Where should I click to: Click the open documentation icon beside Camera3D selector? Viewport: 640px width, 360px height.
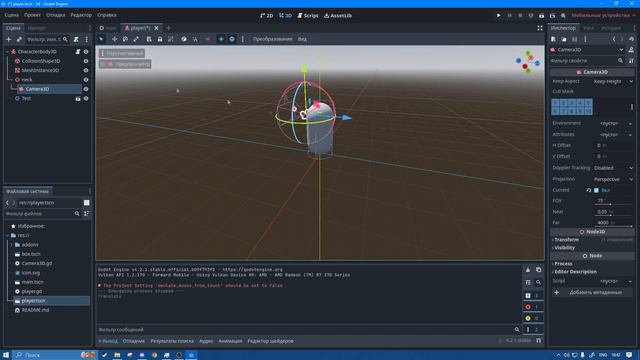tap(631, 50)
